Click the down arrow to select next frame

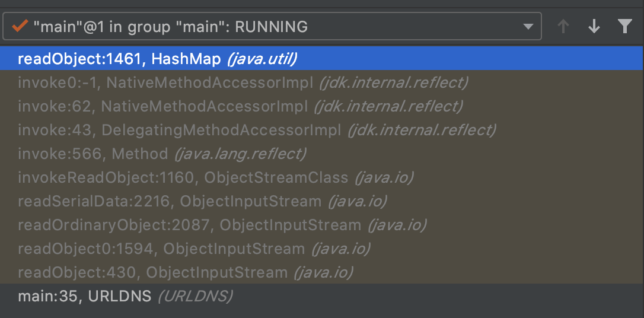point(594,27)
